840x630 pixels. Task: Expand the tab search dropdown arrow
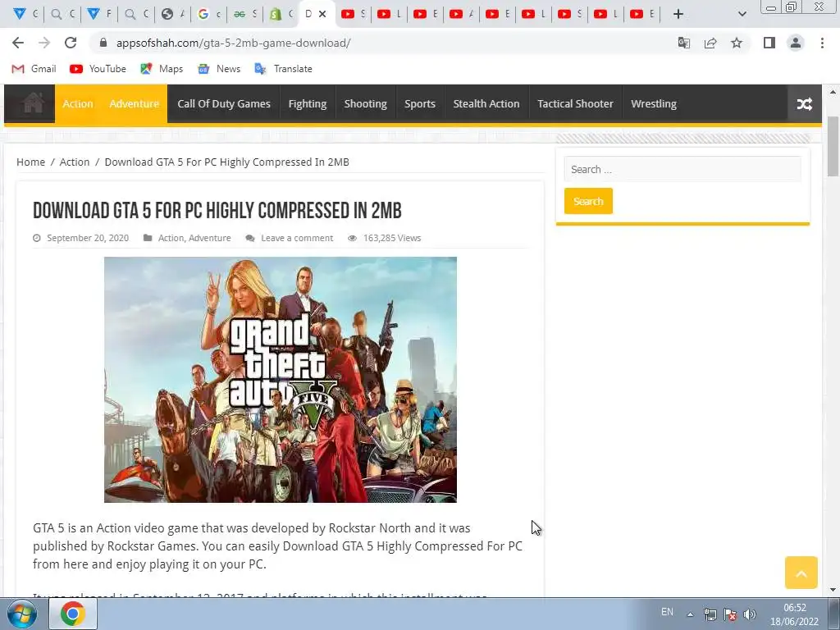click(742, 14)
